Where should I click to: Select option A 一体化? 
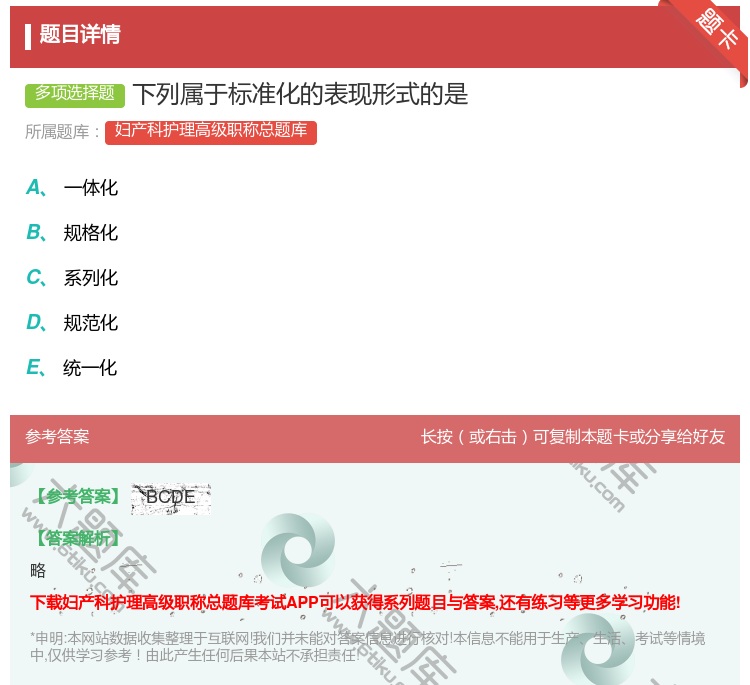click(x=72, y=188)
